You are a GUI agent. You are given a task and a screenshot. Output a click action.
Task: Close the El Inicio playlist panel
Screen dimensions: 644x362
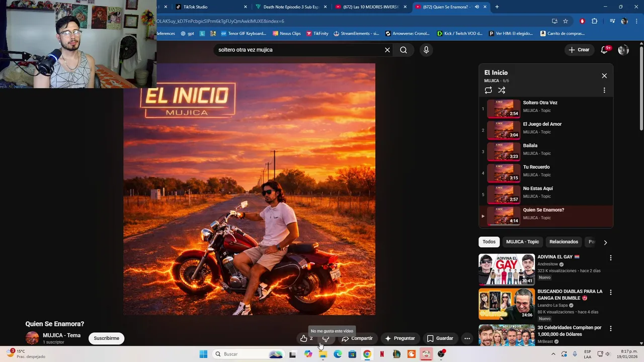coord(604,75)
